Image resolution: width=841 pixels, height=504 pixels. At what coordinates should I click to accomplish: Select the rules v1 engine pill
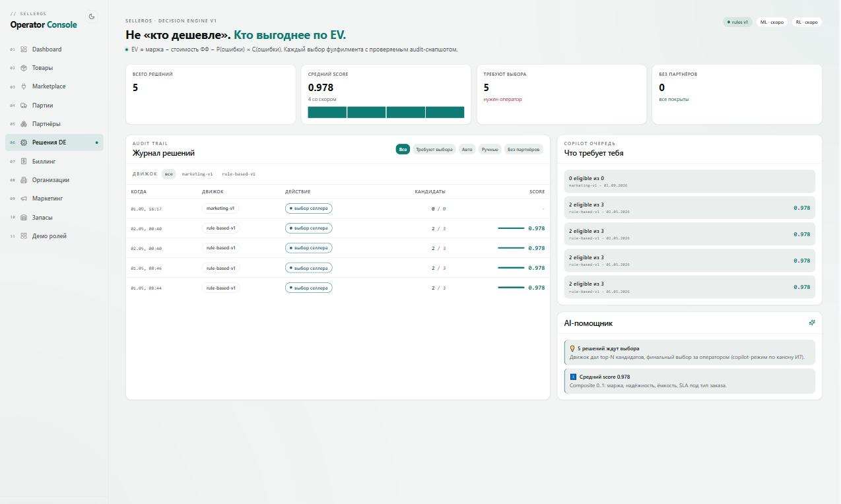[x=737, y=22]
